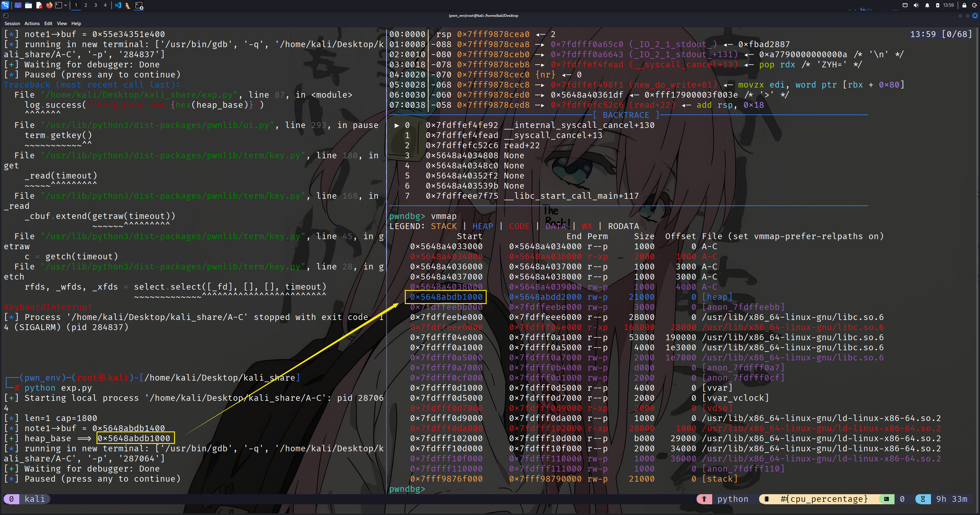The width and height of the screenshot is (980, 515).
Task: Click the [vvar_vclock] entry in vmmap
Action: [x=735, y=398]
